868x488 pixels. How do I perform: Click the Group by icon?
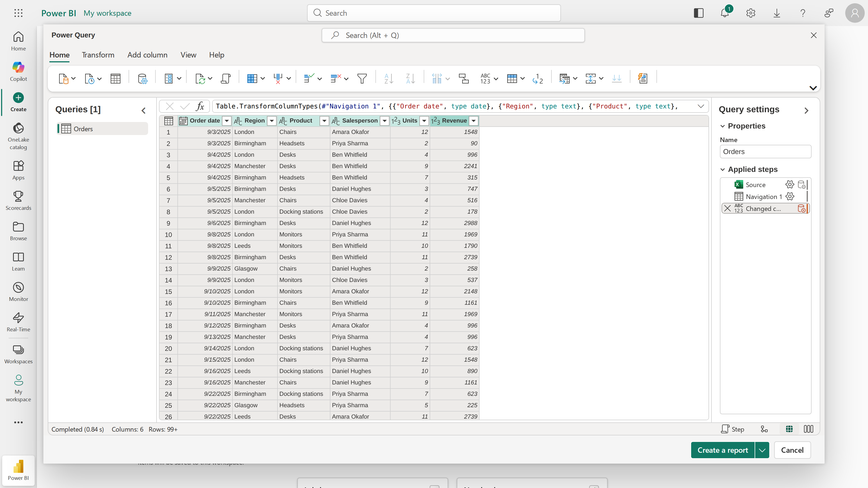(x=464, y=78)
